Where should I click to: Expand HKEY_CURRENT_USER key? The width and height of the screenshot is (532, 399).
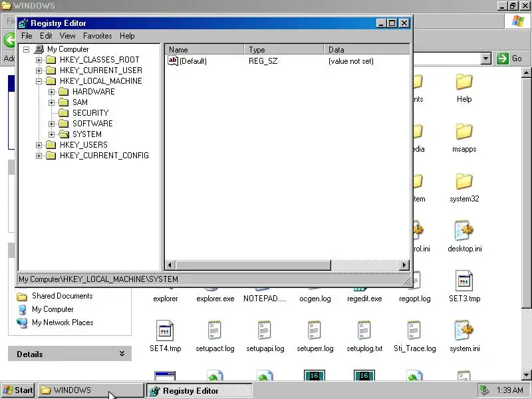(x=39, y=70)
